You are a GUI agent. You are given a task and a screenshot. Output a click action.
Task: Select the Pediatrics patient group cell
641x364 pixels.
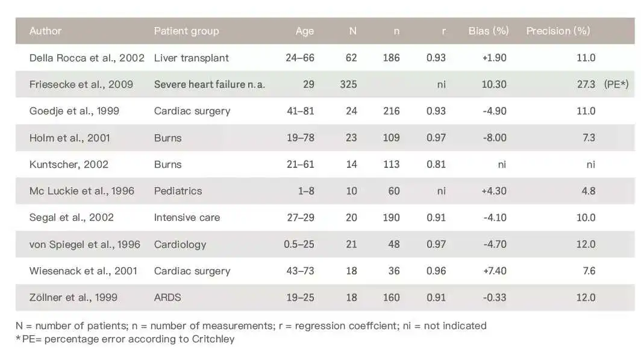pos(178,191)
